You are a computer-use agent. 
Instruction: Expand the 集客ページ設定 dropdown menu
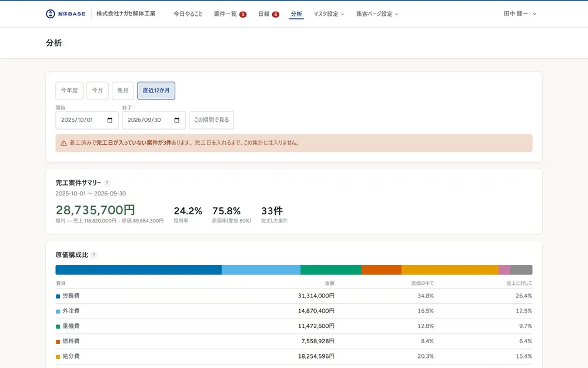377,14
